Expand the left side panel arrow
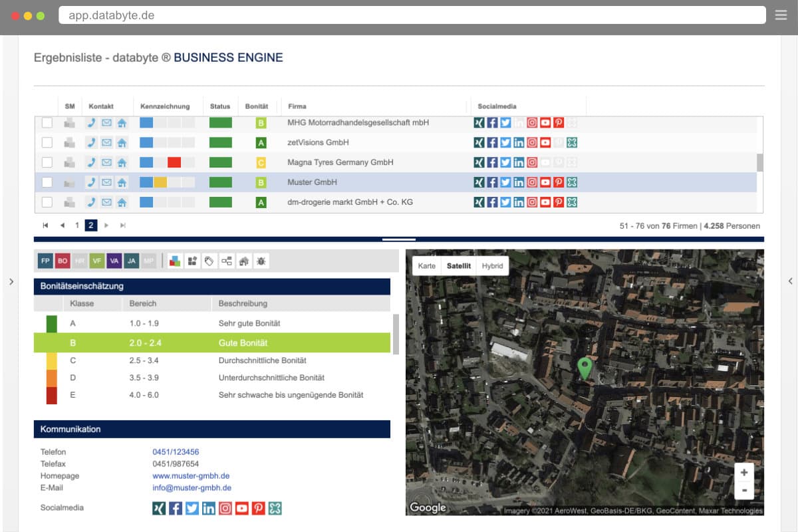The image size is (798, 532). [x=11, y=282]
